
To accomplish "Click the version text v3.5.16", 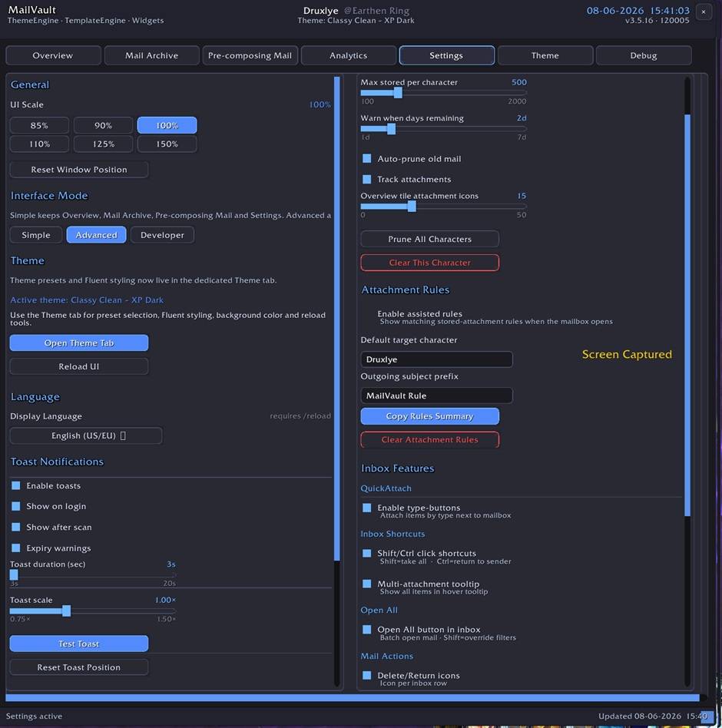I will [x=639, y=21].
